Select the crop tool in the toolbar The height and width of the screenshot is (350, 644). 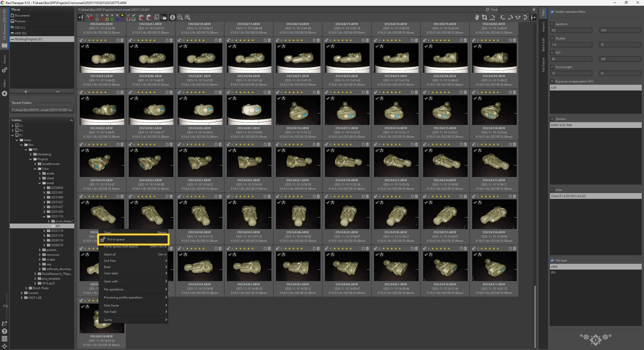pos(484,17)
